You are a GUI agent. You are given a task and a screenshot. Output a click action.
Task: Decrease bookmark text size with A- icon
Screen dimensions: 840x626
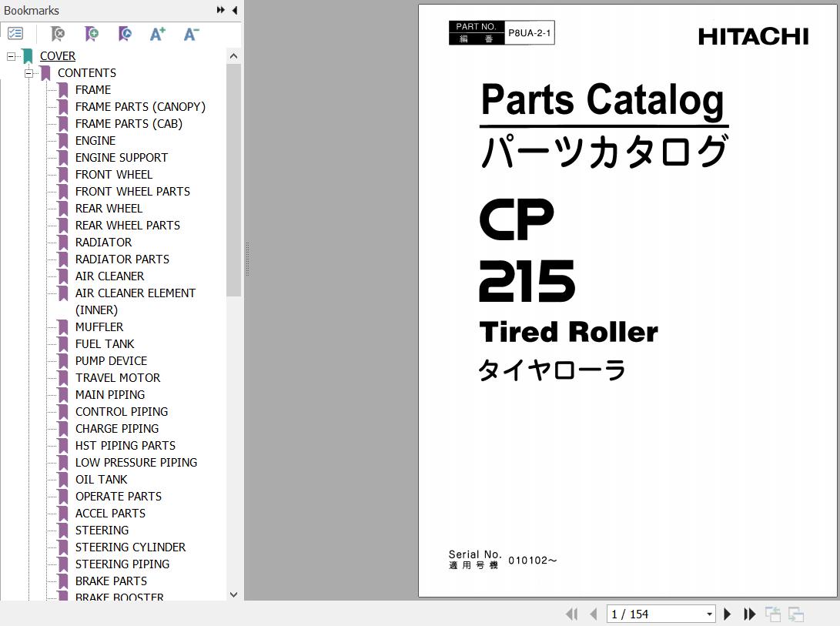191,34
